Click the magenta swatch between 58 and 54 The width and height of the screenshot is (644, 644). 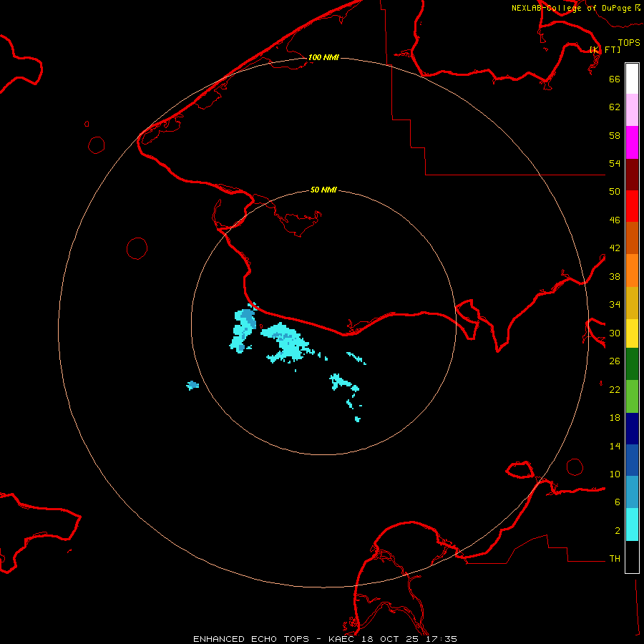point(632,142)
